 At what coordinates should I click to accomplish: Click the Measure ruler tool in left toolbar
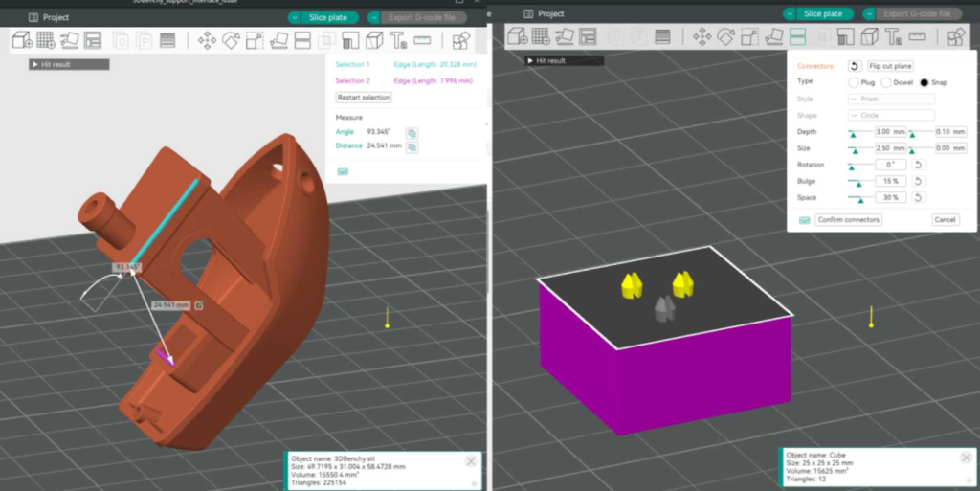[423, 40]
